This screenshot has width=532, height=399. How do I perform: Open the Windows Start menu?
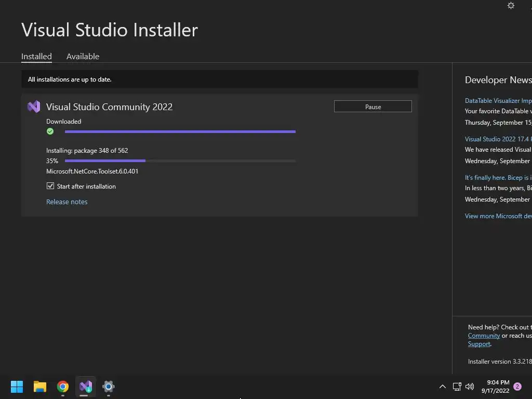point(17,387)
